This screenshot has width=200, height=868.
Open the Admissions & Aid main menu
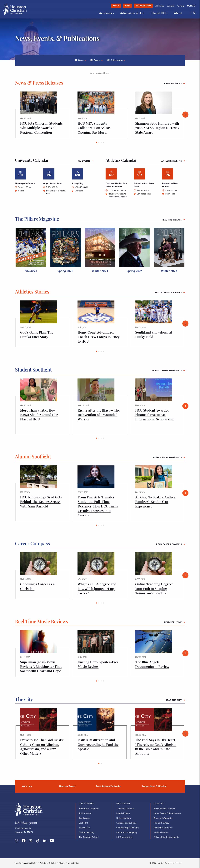[x=132, y=13]
